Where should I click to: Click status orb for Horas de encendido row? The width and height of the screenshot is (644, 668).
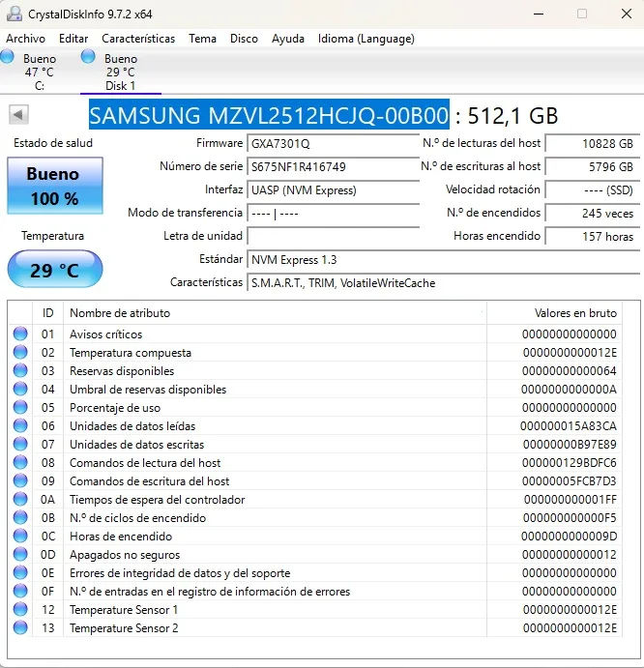pos(20,536)
